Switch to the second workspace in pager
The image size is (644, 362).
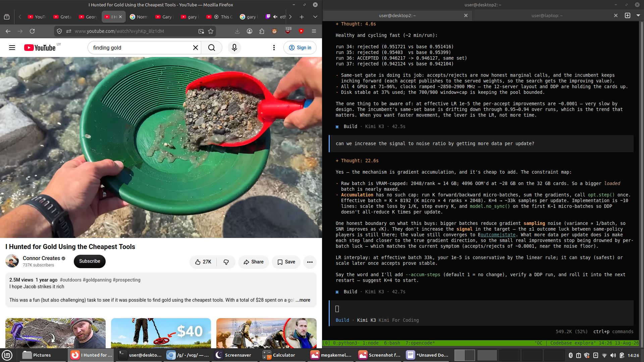(x=487, y=355)
